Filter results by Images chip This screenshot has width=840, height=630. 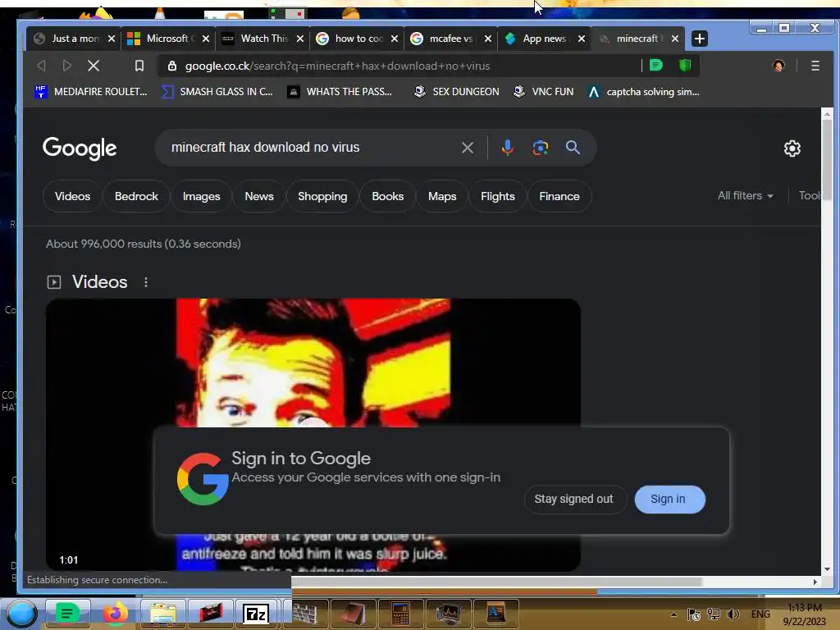[202, 197]
